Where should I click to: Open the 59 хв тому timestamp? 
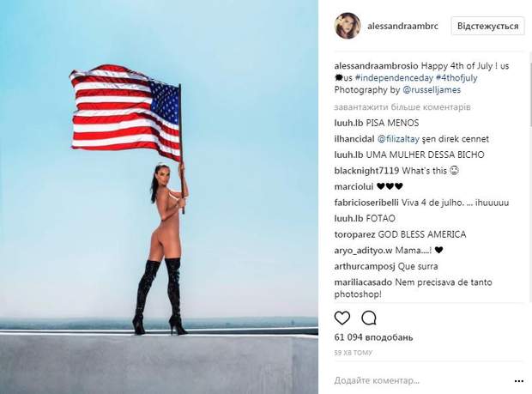click(x=354, y=353)
